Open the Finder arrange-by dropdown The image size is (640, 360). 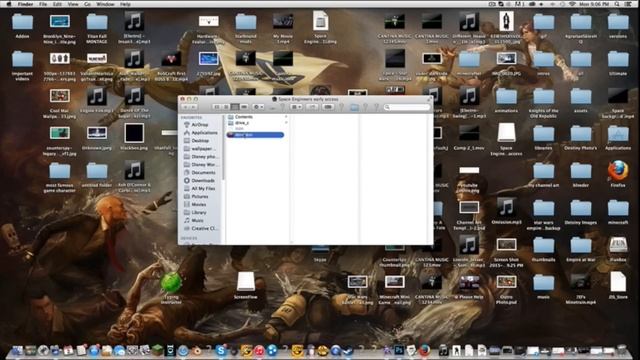point(296,107)
